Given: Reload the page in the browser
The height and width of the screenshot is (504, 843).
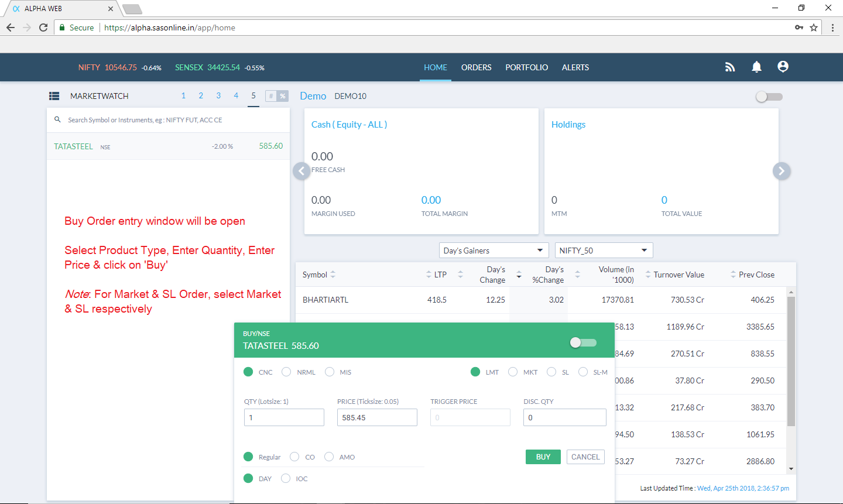Looking at the screenshot, I should pyautogui.click(x=43, y=28).
